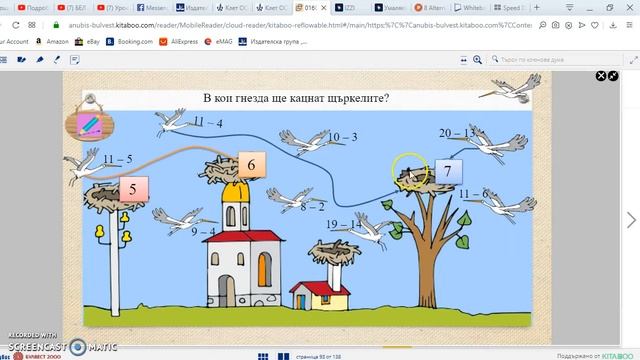Viewport: 640px width, 360px height.
Task: Select the pencil drawing tool in reader toolbar
Action: 57,60
